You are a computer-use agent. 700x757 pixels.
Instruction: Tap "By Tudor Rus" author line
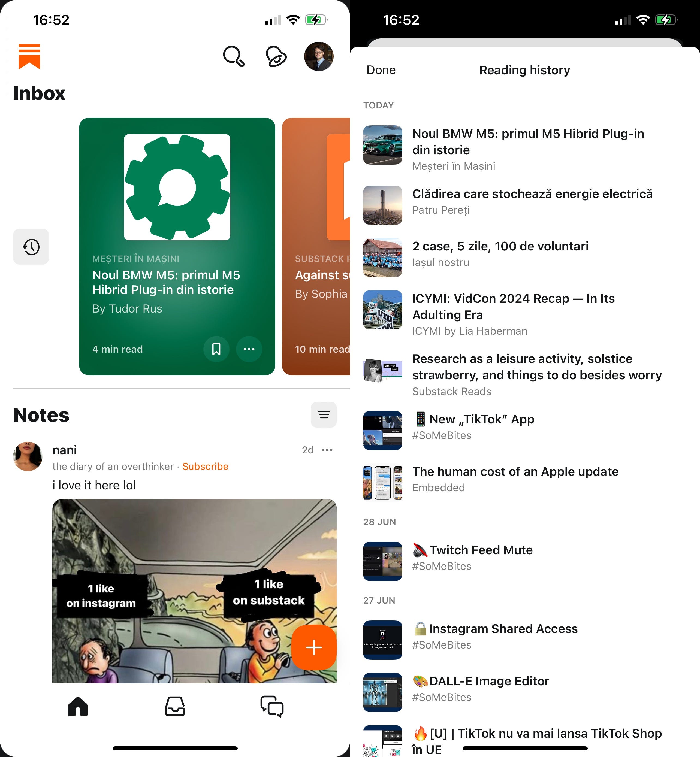point(127,309)
